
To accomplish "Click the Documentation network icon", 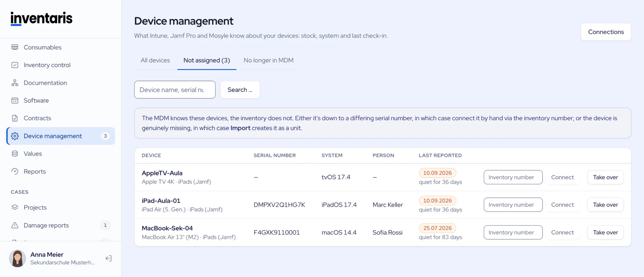I will click(15, 83).
